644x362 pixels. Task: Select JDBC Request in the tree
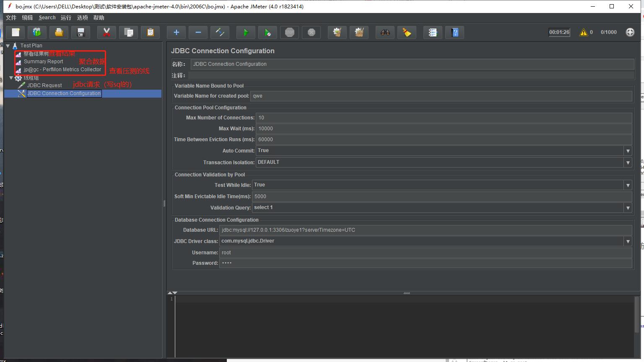(x=44, y=85)
